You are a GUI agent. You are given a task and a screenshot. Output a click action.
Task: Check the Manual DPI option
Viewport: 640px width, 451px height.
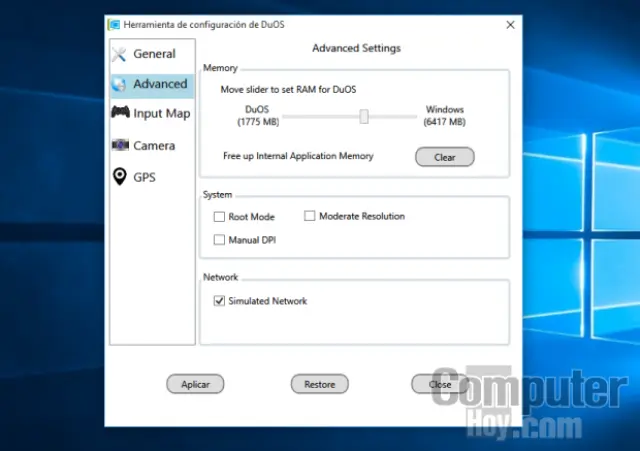(x=219, y=240)
